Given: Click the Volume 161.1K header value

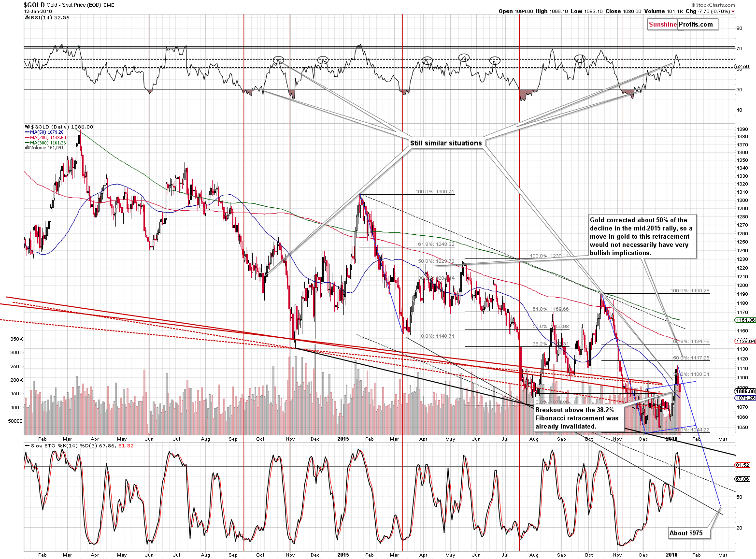Looking at the screenshot, I should pos(664,11).
